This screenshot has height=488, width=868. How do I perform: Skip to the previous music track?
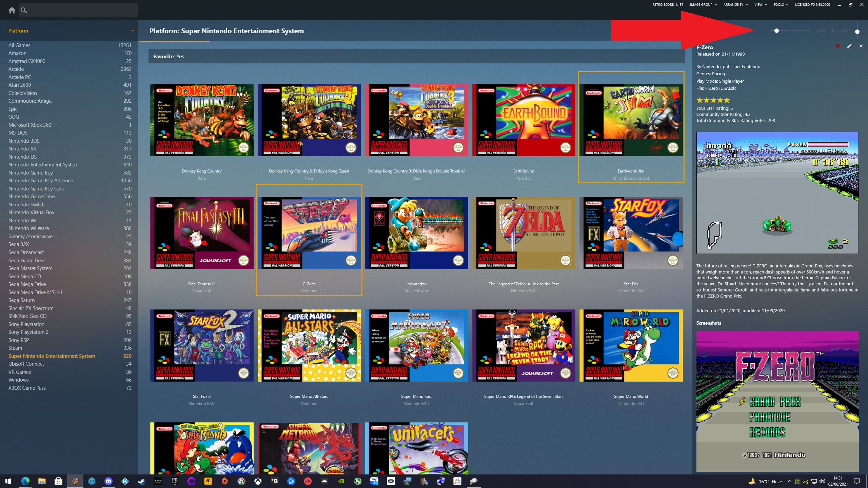821,31
